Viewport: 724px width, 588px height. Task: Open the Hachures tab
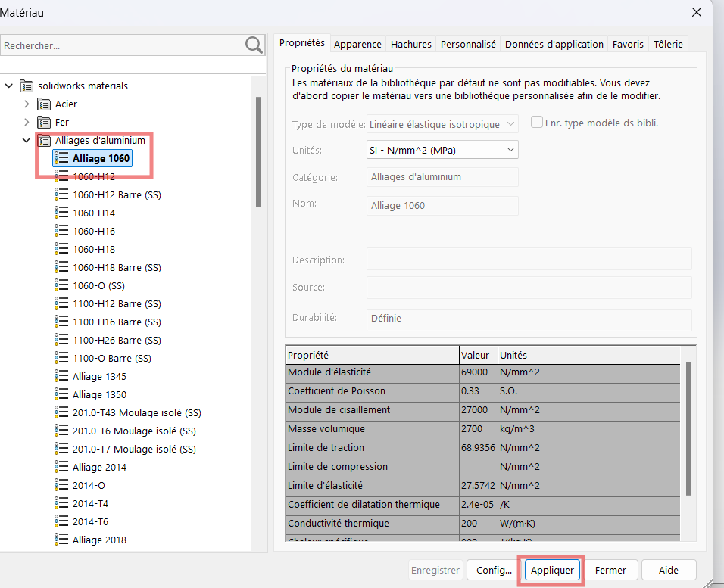tap(411, 45)
